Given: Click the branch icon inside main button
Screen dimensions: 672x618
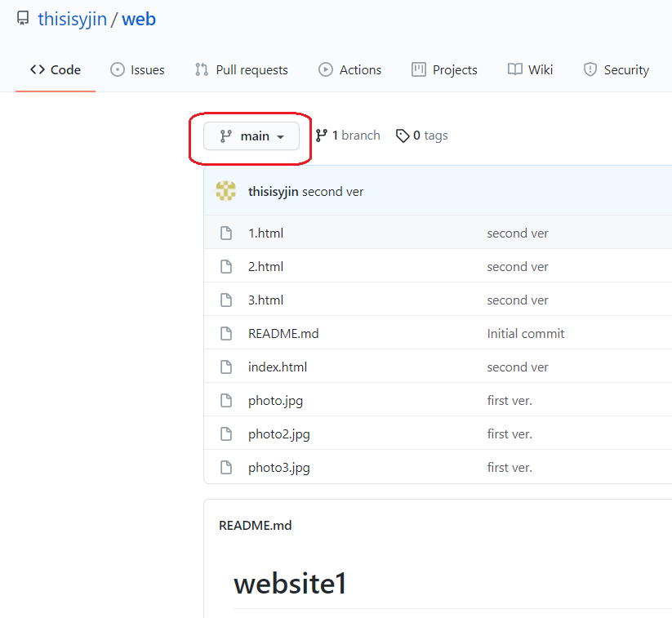Looking at the screenshot, I should click(226, 136).
